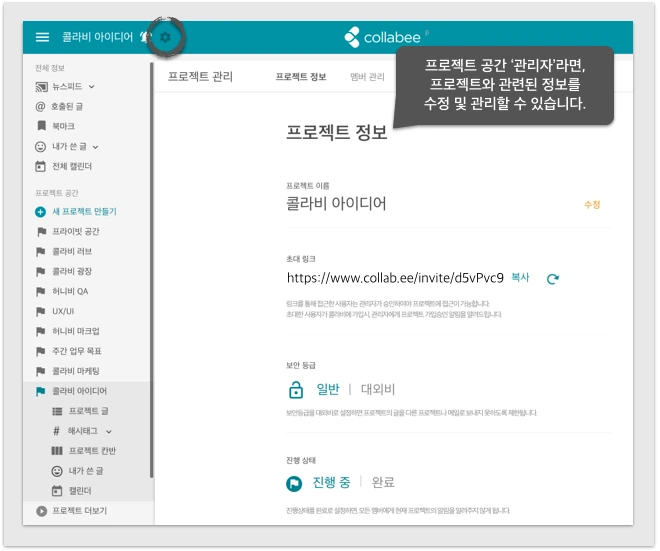The image size is (660, 551).
Task: Click the plus icon for 새 프로젝트 만들기
Action: (40, 212)
